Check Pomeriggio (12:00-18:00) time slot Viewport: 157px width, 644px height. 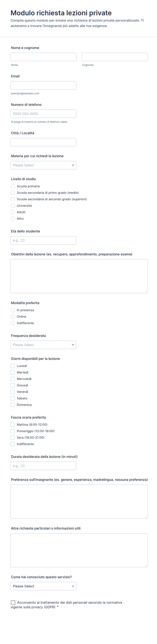pyautogui.click(x=13, y=431)
